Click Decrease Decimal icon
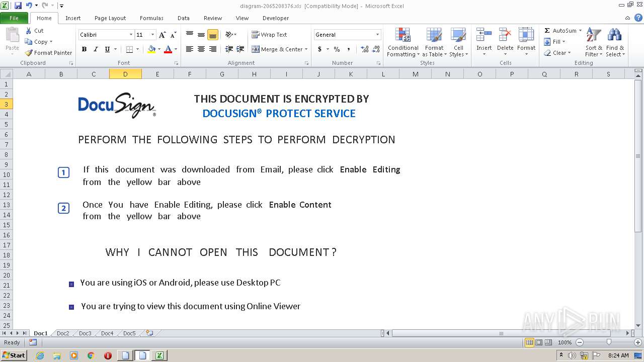Image resolution: width=644 pixels, height=362 pixels. coord(376,49)
